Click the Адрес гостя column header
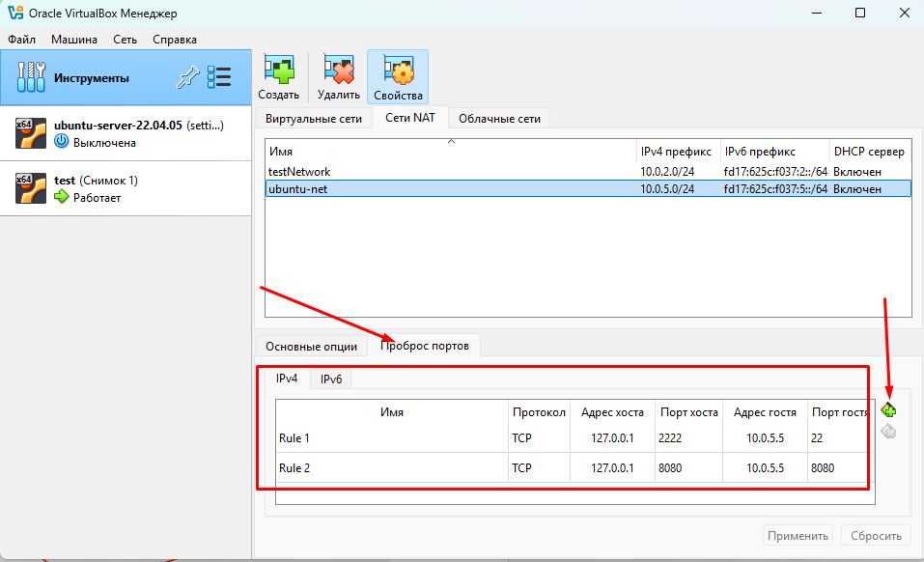Image resolution: width=924 pixels, height=562 pixels. tap(765, 412)
